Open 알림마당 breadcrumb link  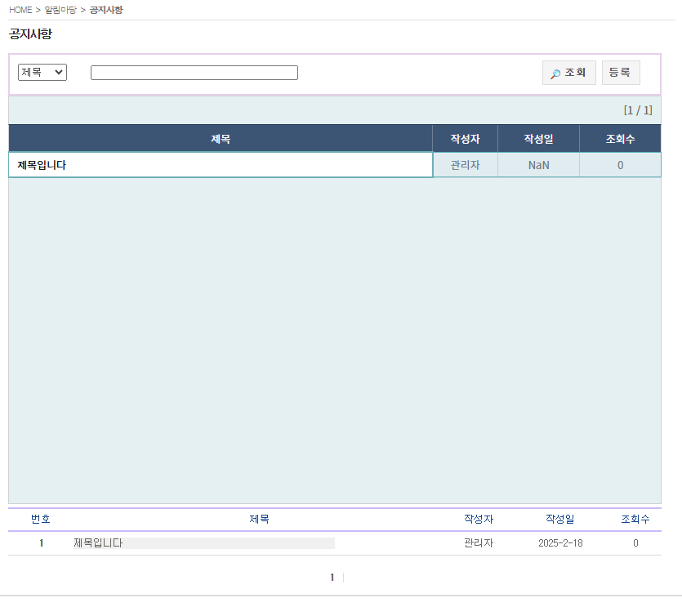point(60,10)
